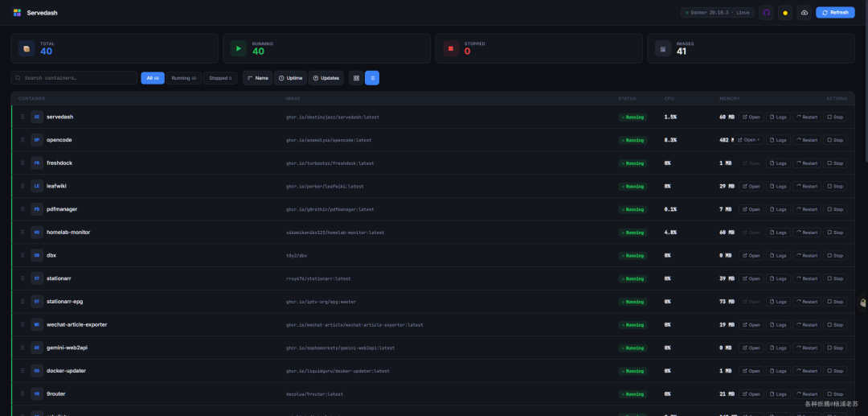Viewport: 868px width, 416px height.
Task: View Logs for freshdock
Action: click(x=778, y=163)
